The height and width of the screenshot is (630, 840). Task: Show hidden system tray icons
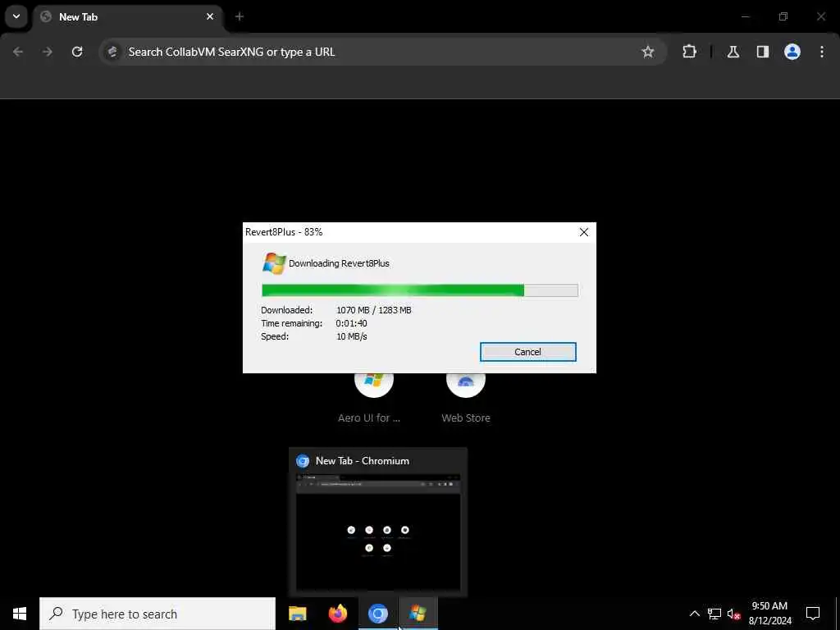point(694,614)
